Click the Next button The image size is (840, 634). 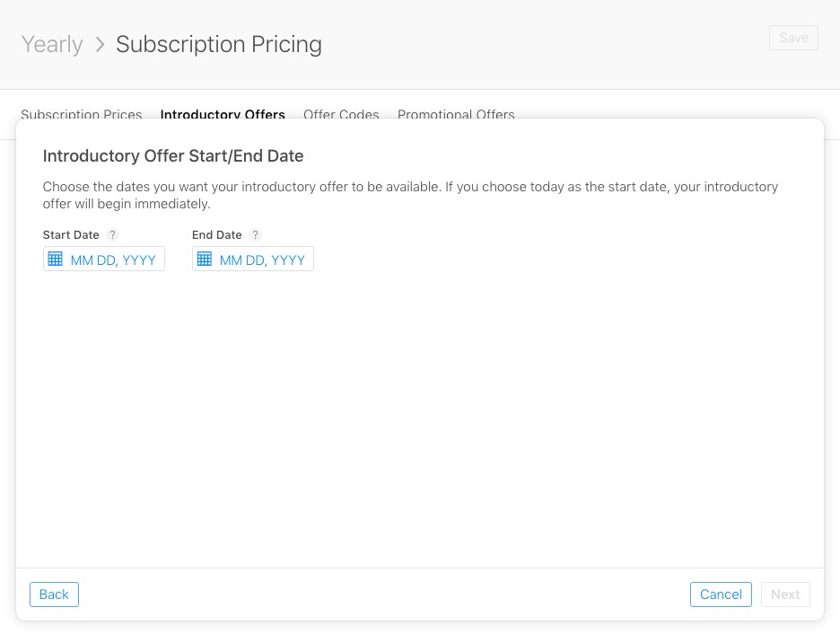[785, 594]
